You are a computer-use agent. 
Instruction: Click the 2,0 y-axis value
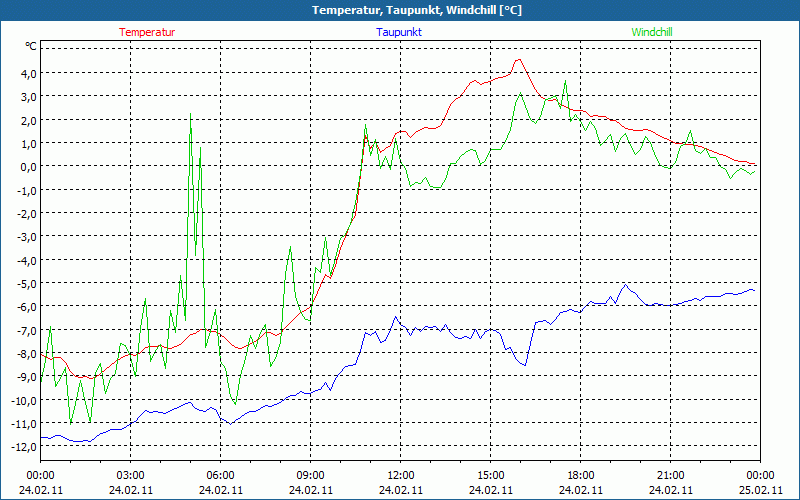click(x=29, y=120)
